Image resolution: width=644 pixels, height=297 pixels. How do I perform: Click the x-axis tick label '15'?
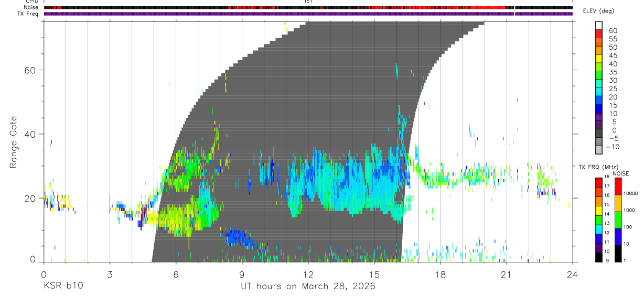[374, 274]
